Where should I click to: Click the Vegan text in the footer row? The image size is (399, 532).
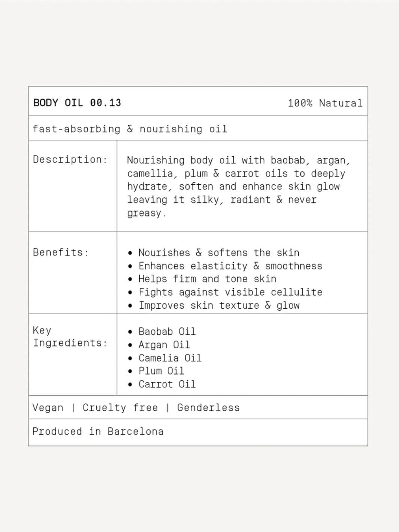(x=48, y=408)
